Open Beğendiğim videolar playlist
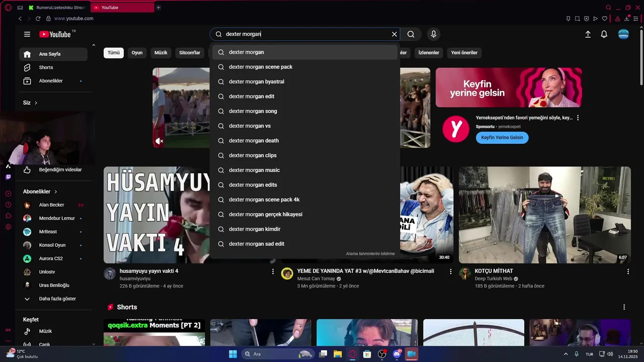 (x=53, y=170)
